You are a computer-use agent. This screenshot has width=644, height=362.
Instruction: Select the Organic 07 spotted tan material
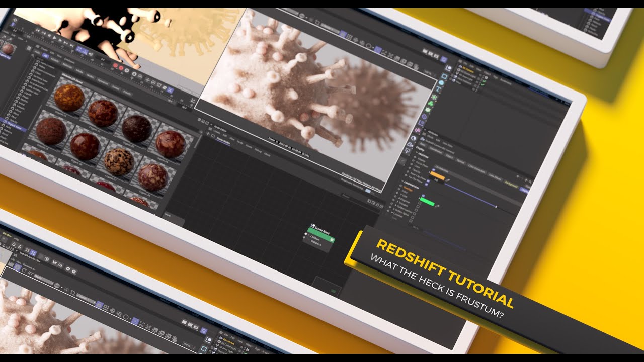pos(119,161)
